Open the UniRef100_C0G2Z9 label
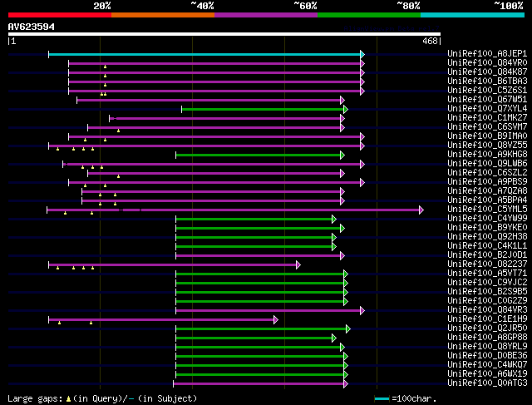Viewport: 532px width, 405px height. 487,301
